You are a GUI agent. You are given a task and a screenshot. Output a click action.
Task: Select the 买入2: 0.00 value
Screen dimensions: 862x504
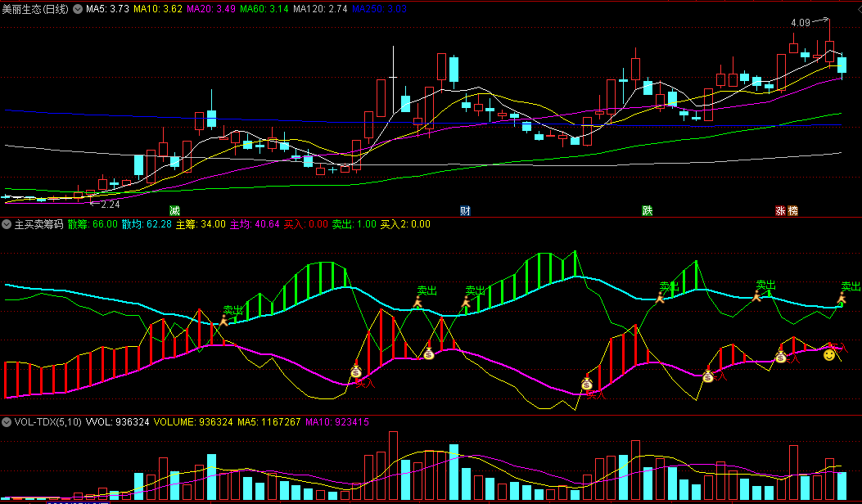405,224
